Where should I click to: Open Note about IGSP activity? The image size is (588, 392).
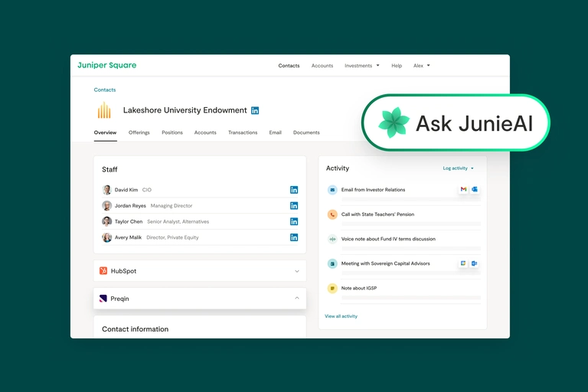359,288
